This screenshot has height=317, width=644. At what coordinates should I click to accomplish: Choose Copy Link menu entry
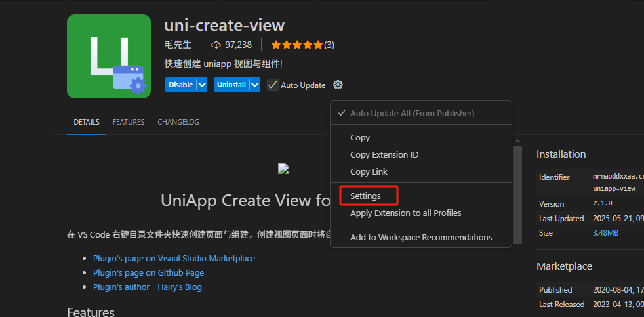click(x=421, y=171)
